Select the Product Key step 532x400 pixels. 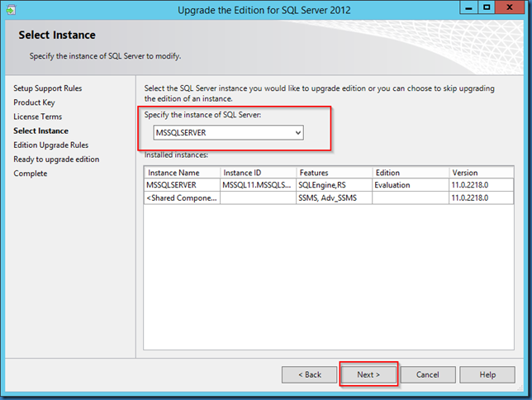(34, 102)
